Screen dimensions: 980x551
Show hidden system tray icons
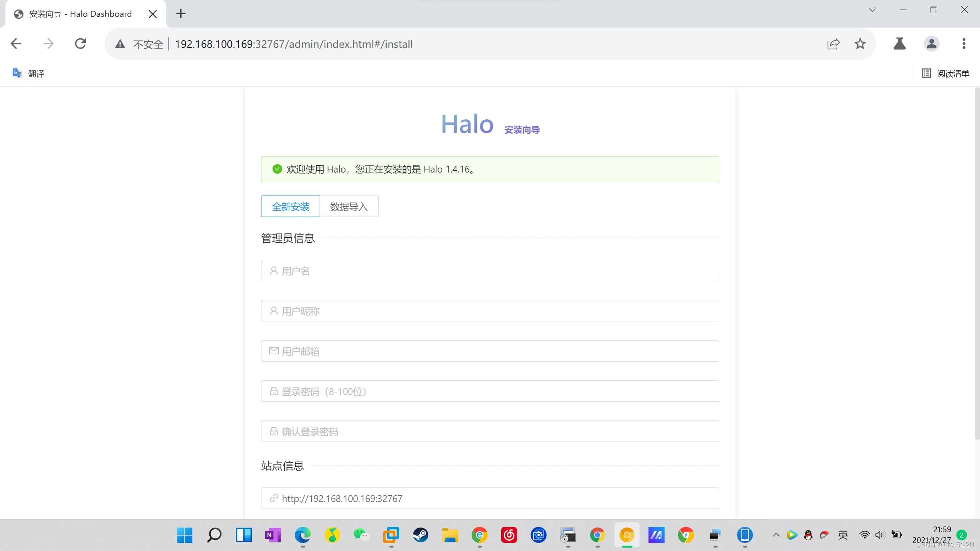776,535
